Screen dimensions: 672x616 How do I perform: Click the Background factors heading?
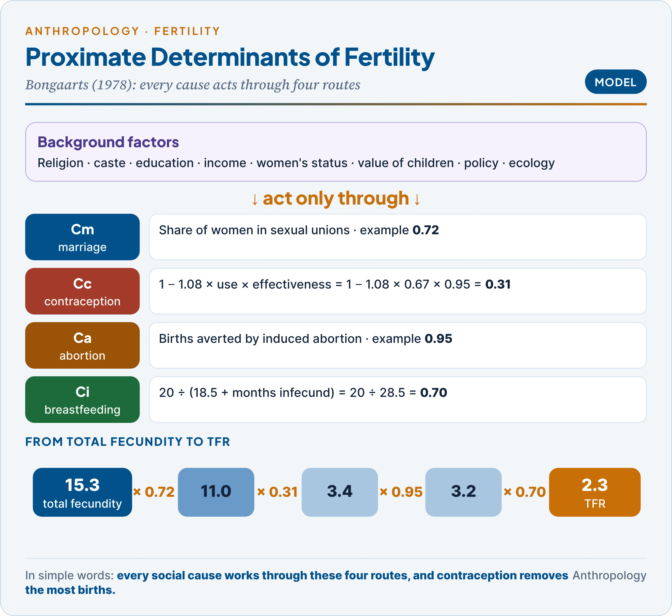click(108, 142)
